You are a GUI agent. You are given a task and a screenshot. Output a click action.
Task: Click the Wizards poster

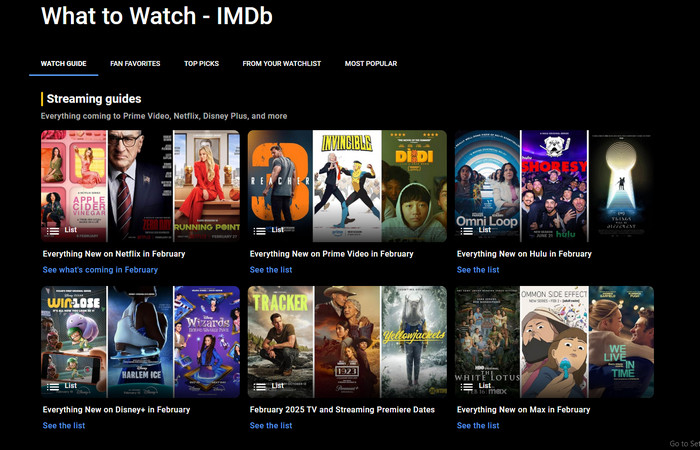(207, 342)
